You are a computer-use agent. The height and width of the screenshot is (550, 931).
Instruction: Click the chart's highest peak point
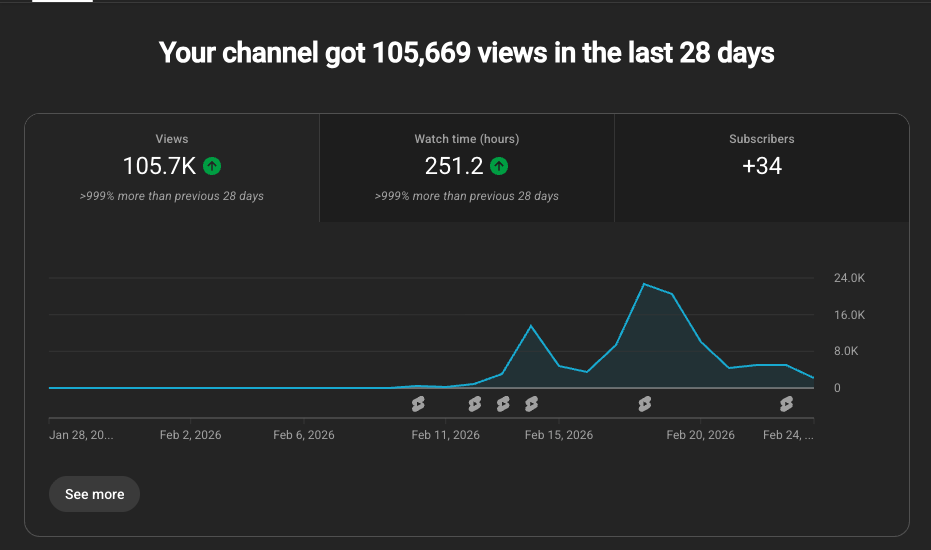(644, 284)
